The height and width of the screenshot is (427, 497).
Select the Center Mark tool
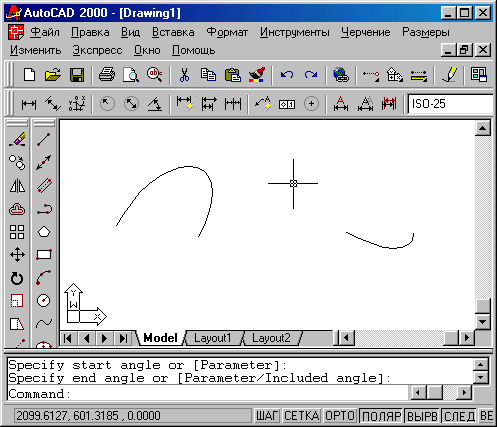(311, 104)
